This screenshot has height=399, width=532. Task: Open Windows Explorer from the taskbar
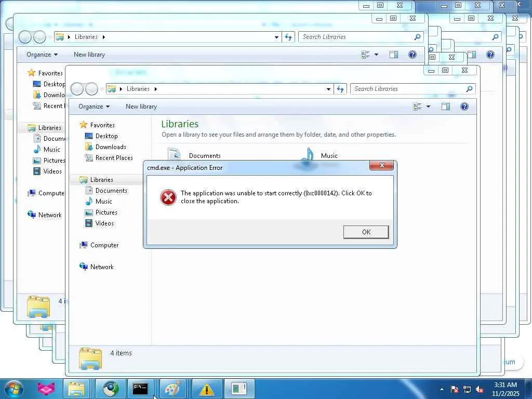point(76,389)
